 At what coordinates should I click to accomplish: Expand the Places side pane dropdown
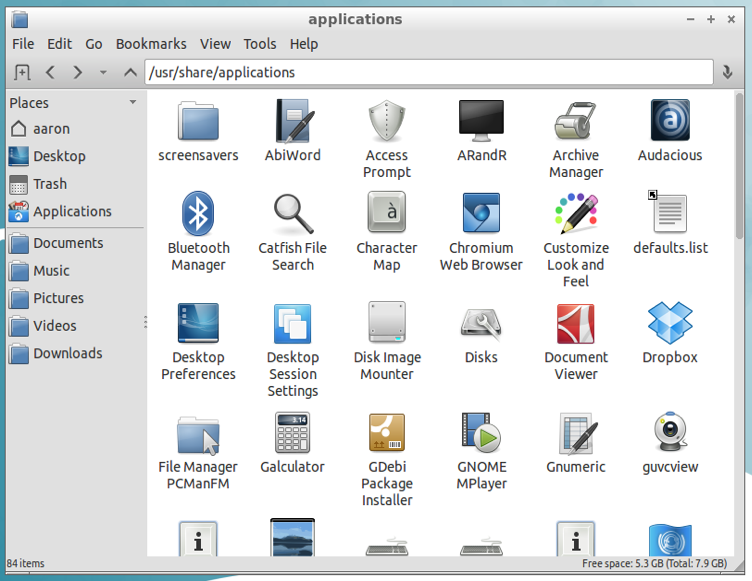133,102
